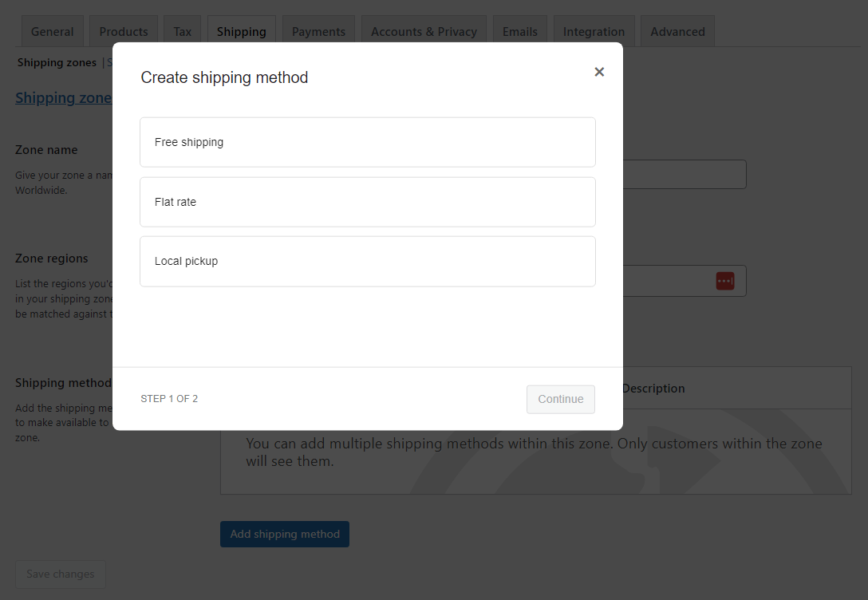868x600 pixels.
Task: Open the Products tab
Action: 123,31
